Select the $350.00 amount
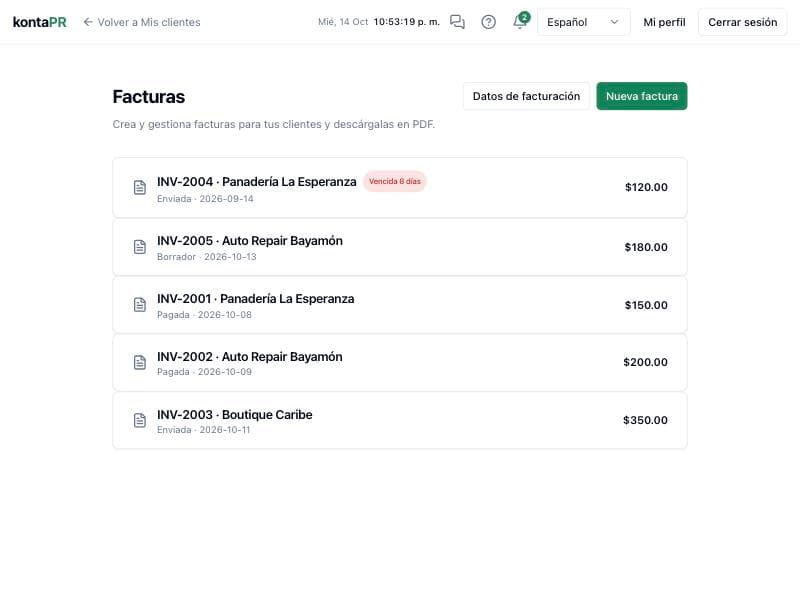 (x=645, y=420)
